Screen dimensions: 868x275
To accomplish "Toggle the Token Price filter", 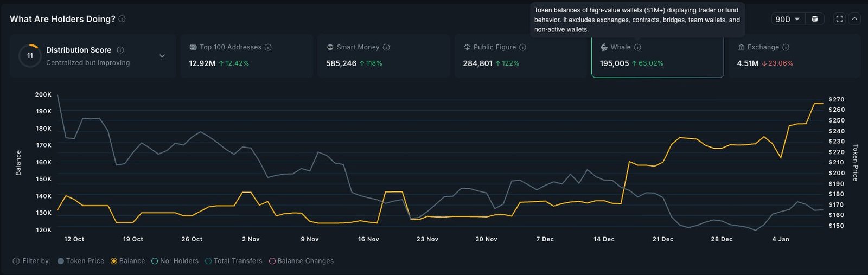I will (80, 261).
